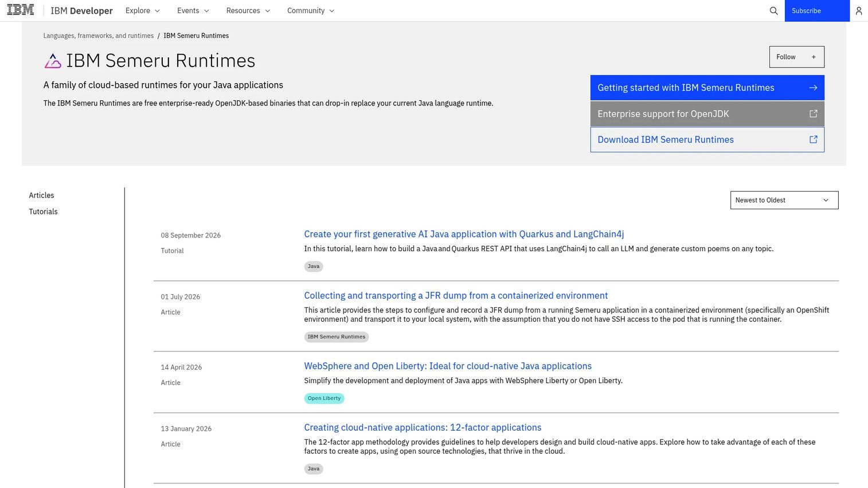Open generative AI Java with Quarkus tutorial
Image resolution: width=868 pixels, height=488 pixels.
(464, 234)
